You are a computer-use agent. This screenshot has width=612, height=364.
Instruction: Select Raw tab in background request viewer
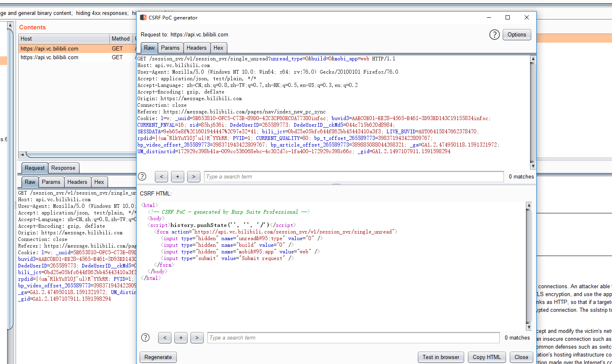30,182
